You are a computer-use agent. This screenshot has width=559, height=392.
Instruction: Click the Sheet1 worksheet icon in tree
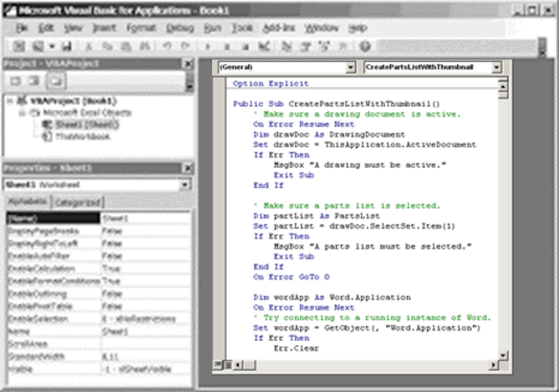47,125
